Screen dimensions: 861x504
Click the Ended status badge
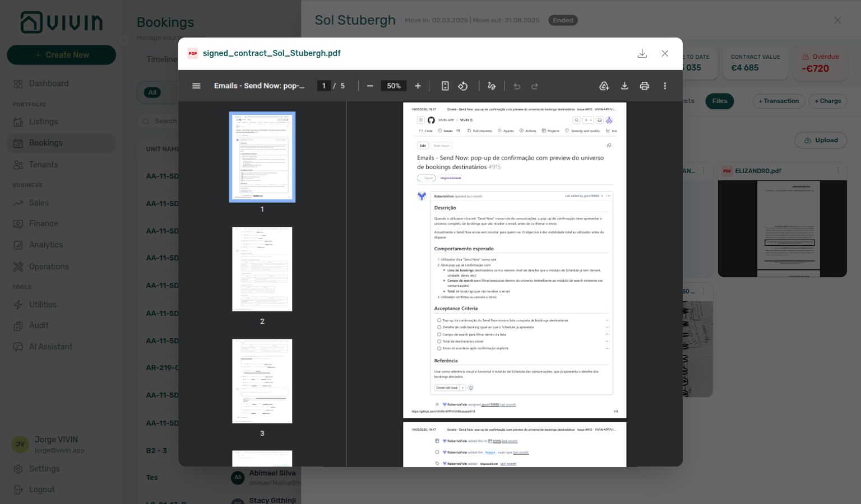coord(563,20)
